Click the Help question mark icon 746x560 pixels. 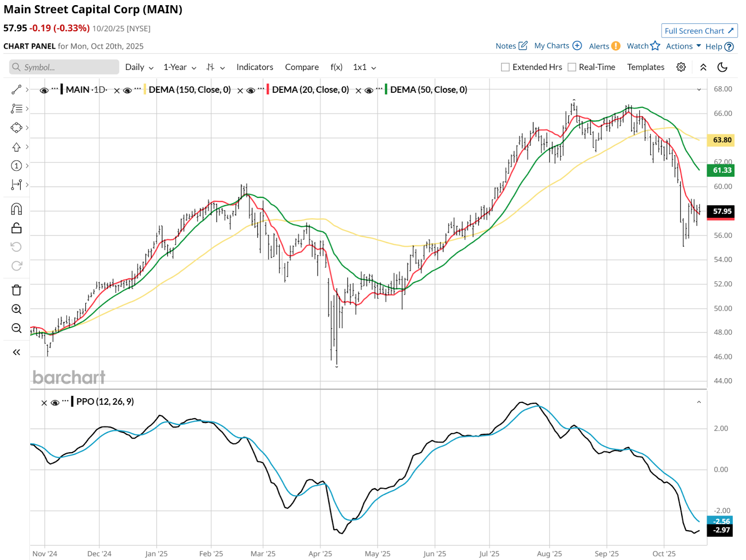click(x=729, y=47)
